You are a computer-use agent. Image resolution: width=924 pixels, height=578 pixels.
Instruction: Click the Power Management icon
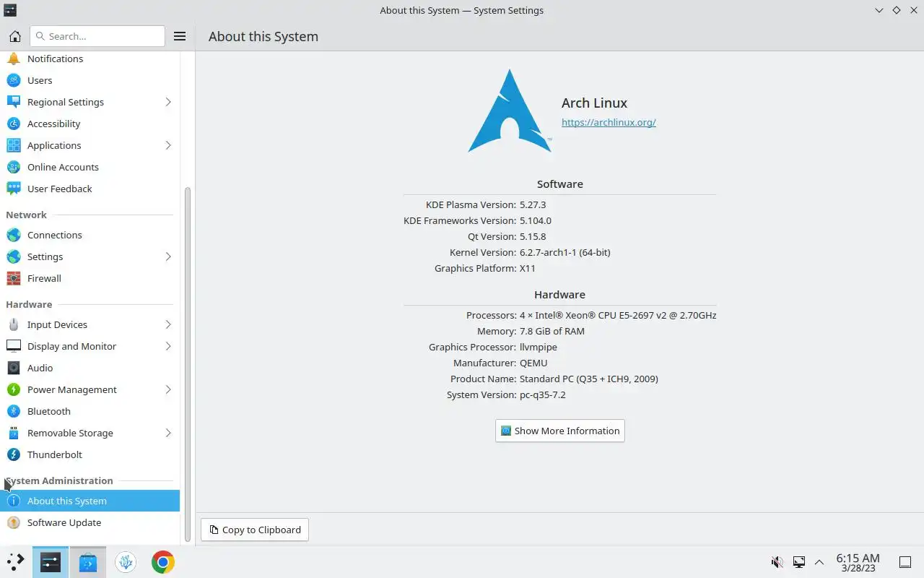pos(13,389)
